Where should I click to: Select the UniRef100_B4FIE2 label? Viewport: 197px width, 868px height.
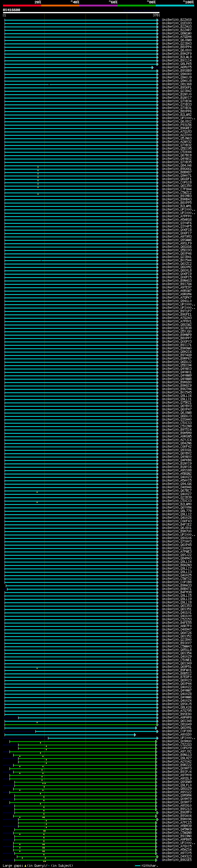pos(177,524)
